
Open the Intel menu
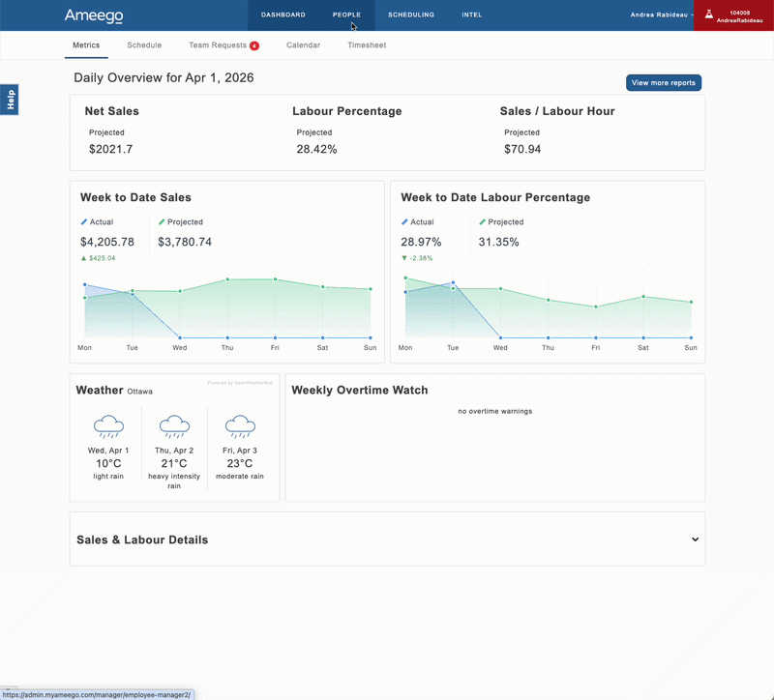coord(472,15)
